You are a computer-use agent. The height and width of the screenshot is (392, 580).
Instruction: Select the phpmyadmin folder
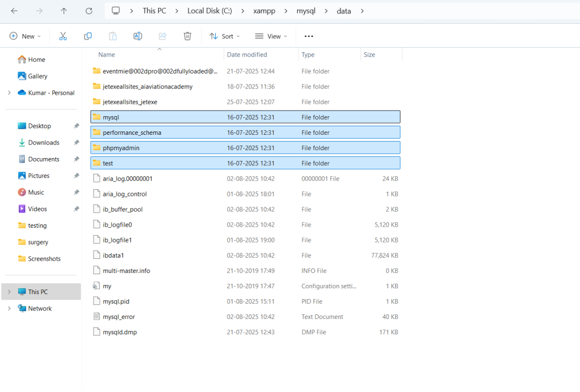(245, 148)
